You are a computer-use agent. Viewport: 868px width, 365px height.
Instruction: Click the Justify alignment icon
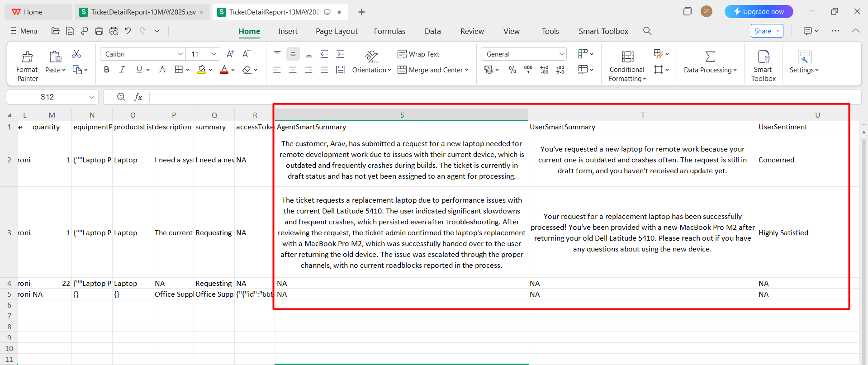(x=324, y=70)
